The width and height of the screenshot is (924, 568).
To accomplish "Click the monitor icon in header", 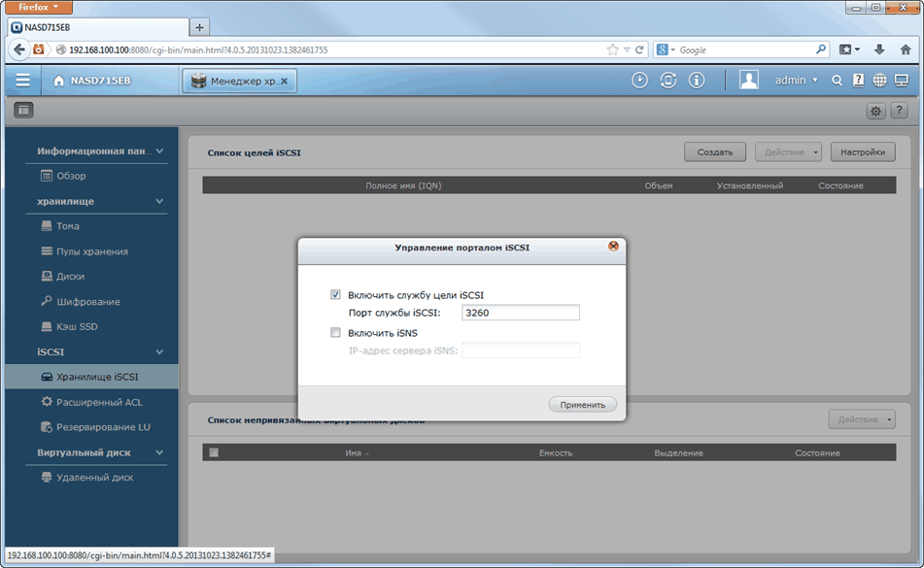I will click(x=901, y=81).
